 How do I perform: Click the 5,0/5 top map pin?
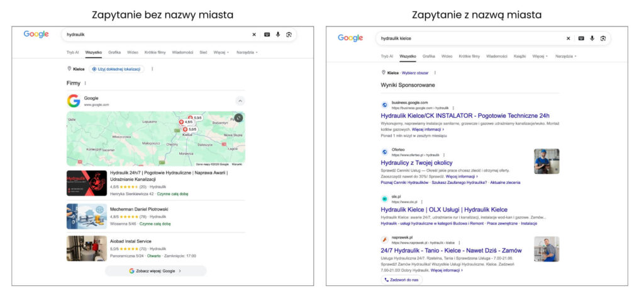pos(195,118)
